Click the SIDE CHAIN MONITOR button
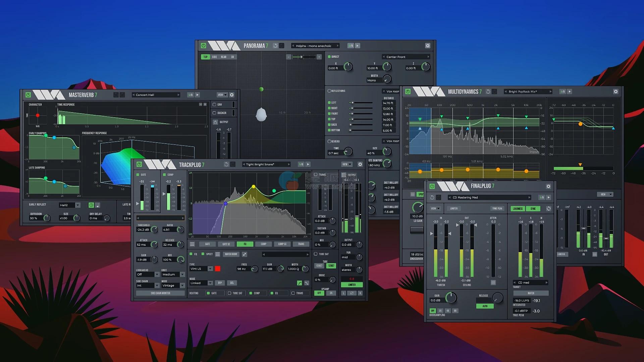Screen dimensions: 644x362 pos(160,293)
